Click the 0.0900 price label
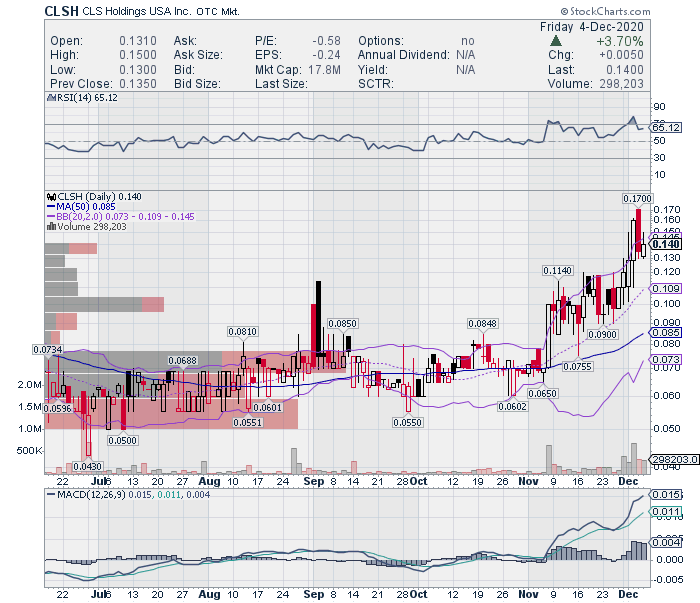This screenshot has height=603, width=700. [603, 334]
